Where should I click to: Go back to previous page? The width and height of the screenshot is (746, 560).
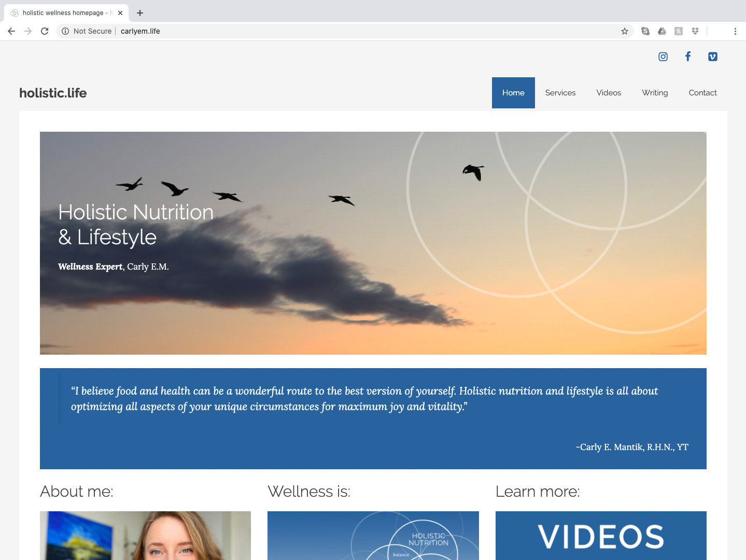point(11,31)
